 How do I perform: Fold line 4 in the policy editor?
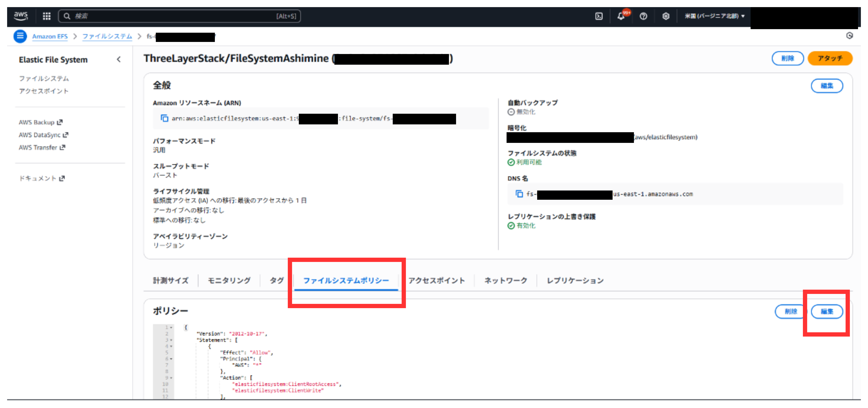(x=171, y=346)
